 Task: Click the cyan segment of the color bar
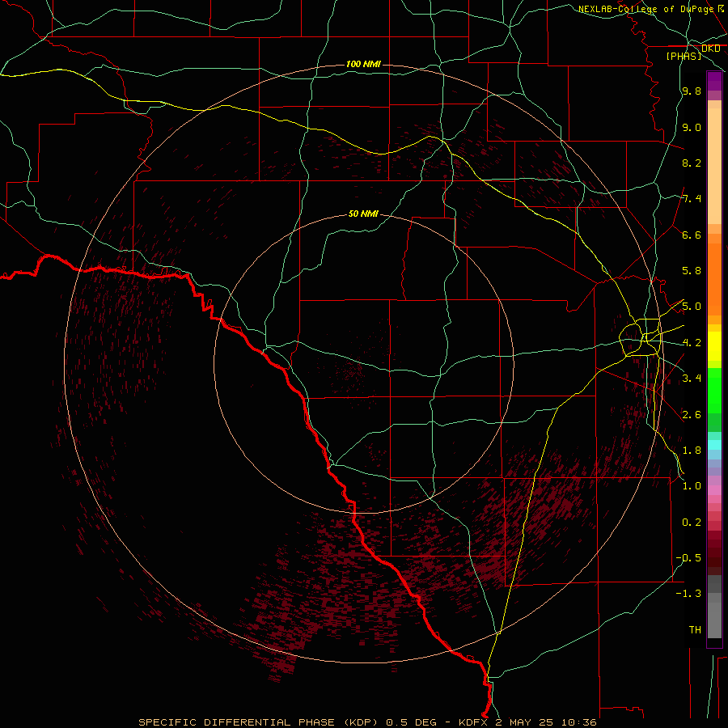point(714,445)
